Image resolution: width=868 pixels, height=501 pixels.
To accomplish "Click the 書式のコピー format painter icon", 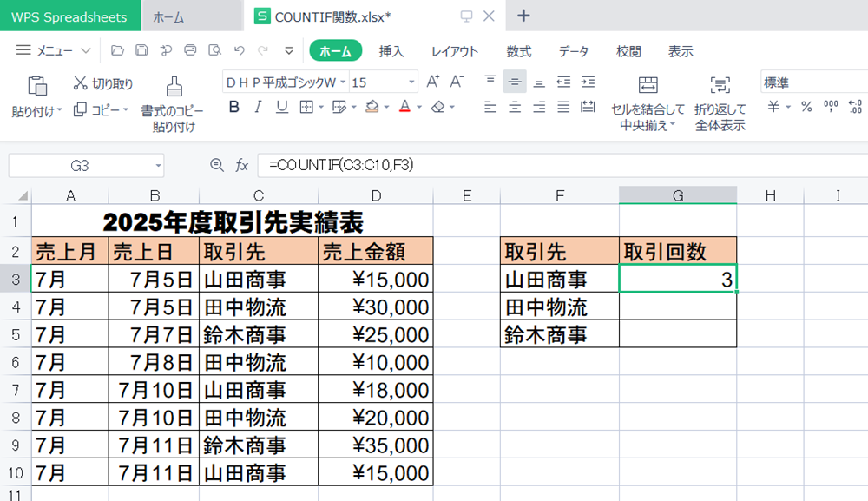I will 174,86.
